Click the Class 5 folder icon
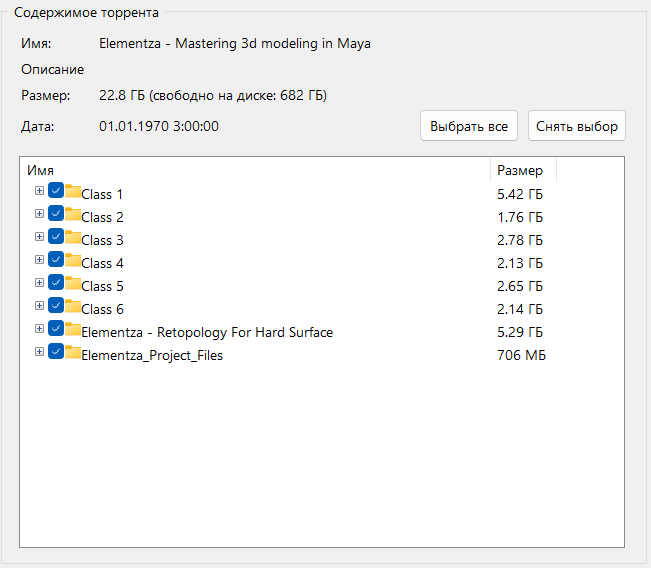The height and width of the screenshot is (568, 651). 73,284
